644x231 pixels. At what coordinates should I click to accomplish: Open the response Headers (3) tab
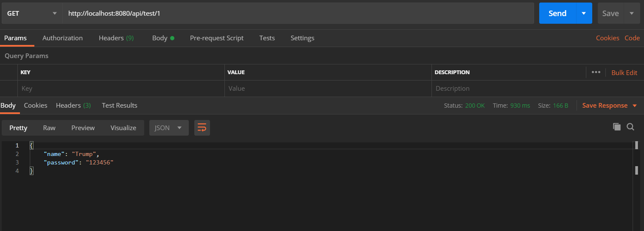coord(73,105)
